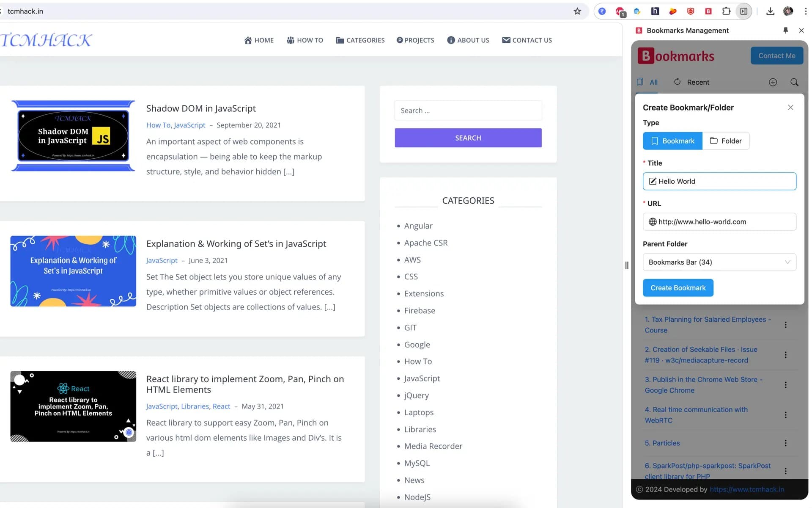Viewport: 812px width, 508px height.
Task: Open options menu for Particles bookmark
Action: [x=785, y=443]
